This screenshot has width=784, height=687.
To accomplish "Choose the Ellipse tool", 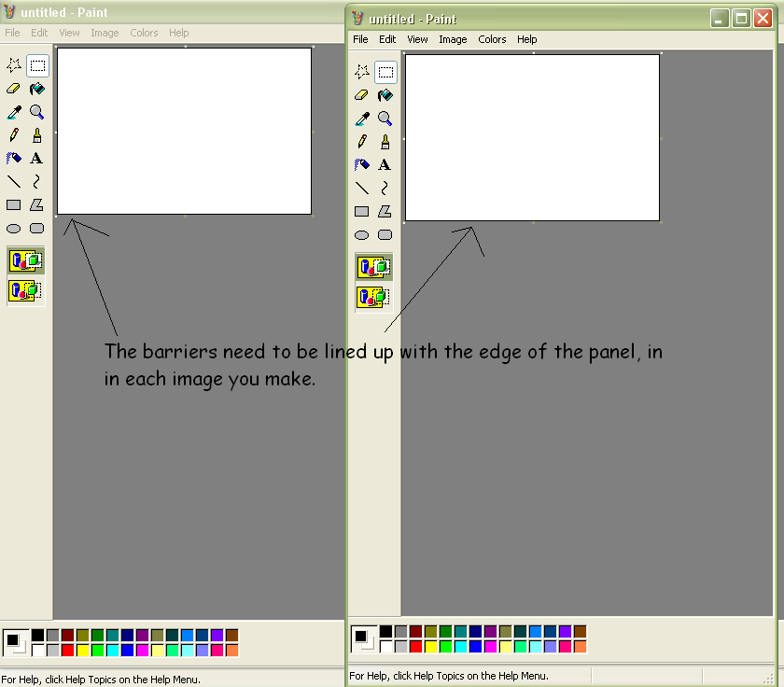I will (362, 234).
